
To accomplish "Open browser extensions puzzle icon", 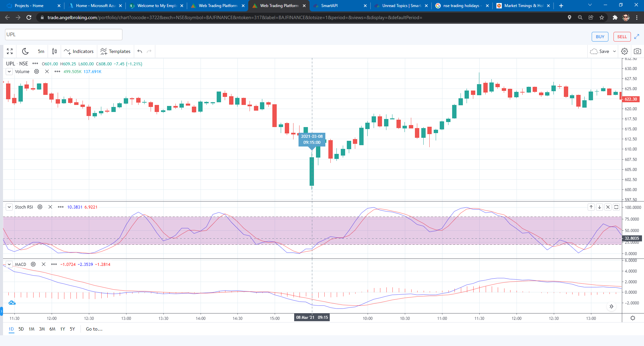I will (x=615, y=17).
